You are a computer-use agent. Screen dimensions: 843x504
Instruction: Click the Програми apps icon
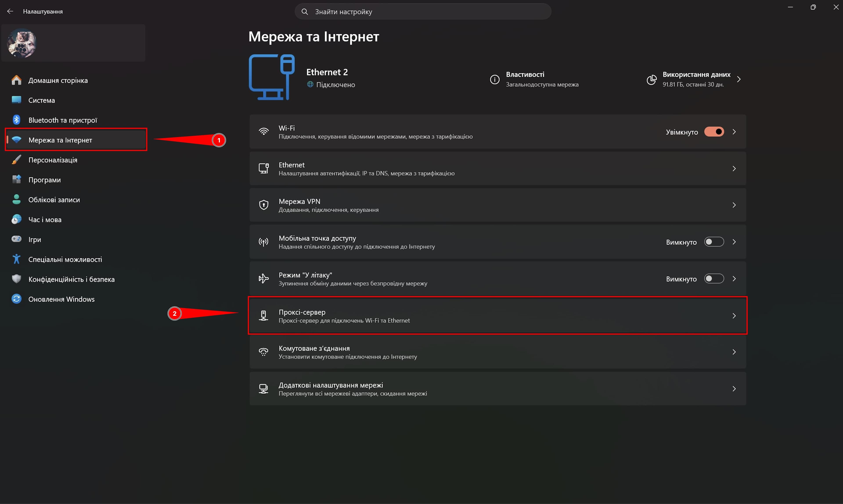16,179
